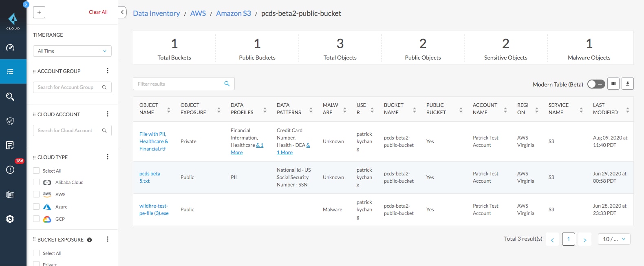Open File with PII, Healthcare & Financial.rtf
The image size is (644, 266).
pos(154,142)
